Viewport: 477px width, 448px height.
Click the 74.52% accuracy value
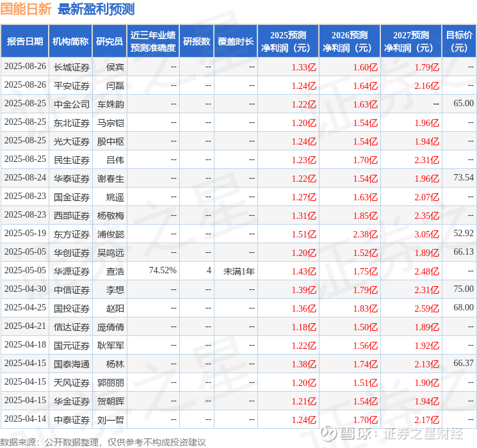[163, 270]
